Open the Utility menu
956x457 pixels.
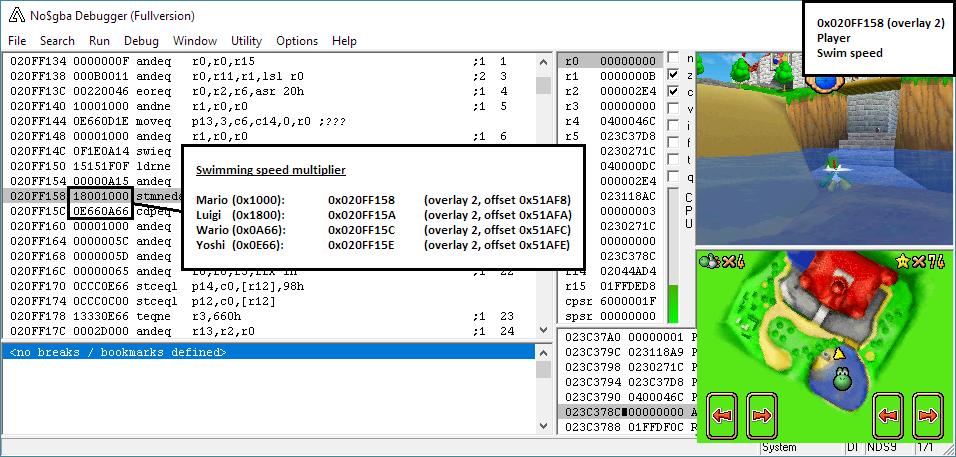coord(246,41)
